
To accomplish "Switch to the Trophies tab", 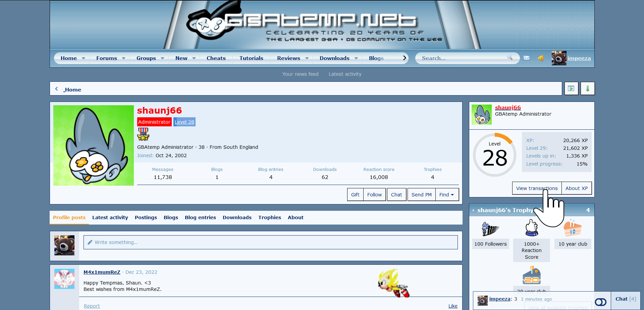I will pos(270,218).
